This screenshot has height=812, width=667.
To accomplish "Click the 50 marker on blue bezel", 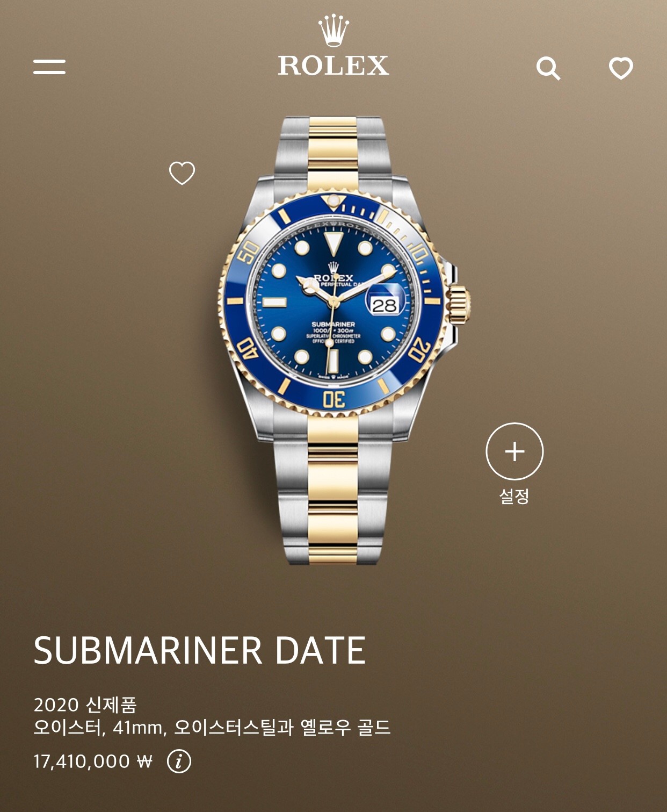I will click(x=248, y=252).
